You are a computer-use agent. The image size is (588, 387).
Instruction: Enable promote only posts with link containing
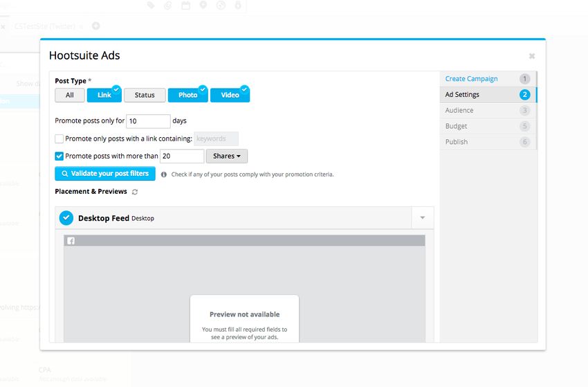59,138
